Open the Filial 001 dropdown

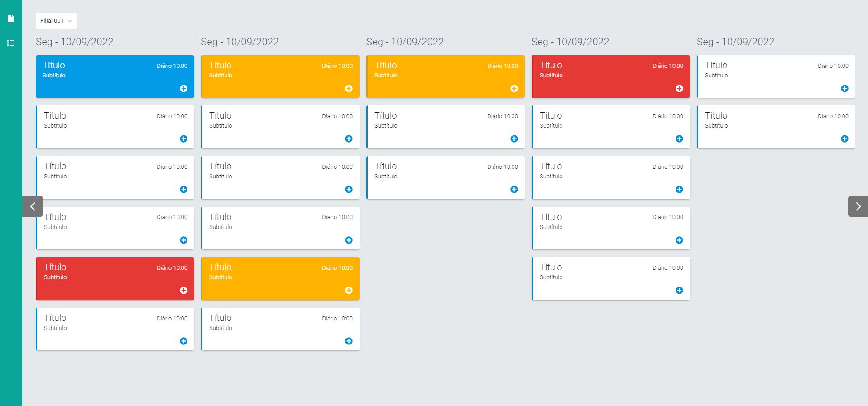coord(56,21)
